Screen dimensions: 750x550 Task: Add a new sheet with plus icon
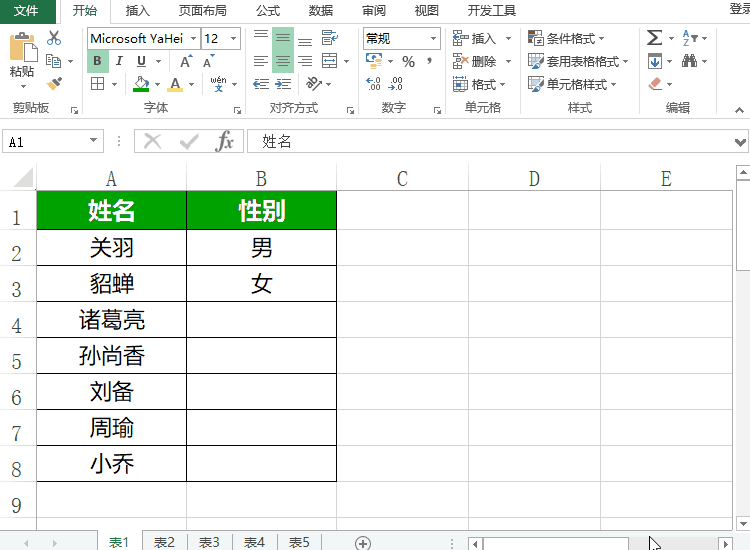363,542
